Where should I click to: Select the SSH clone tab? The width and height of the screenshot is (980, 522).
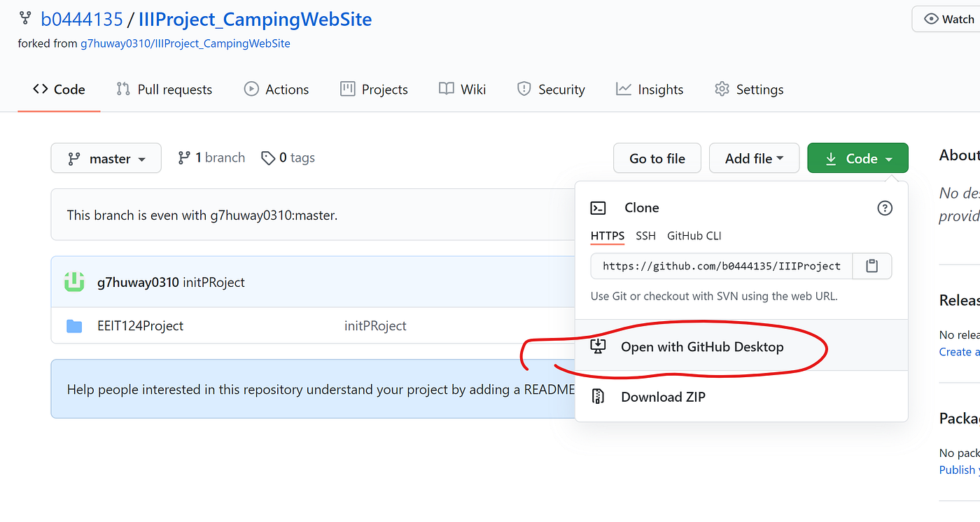(645, 236)
